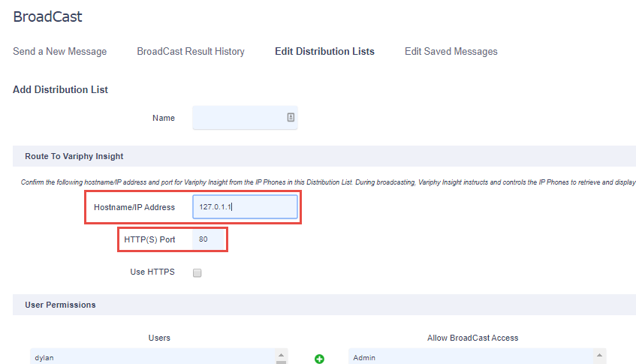Go to the Edit Saved Messages tab
The height and width of the screenshot is (364, 636).
pyautogui.click(x=451, y=52)
